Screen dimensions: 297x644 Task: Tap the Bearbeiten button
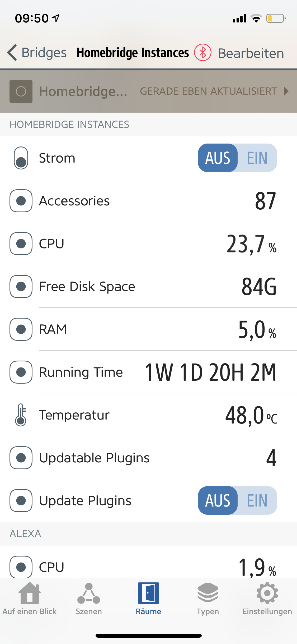(251, 53)
